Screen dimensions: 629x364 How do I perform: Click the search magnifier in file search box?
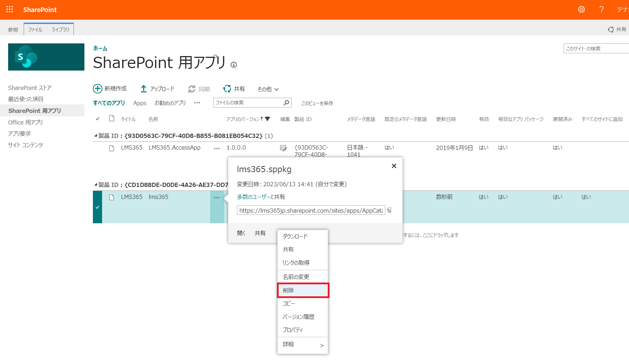coord(286,103)
